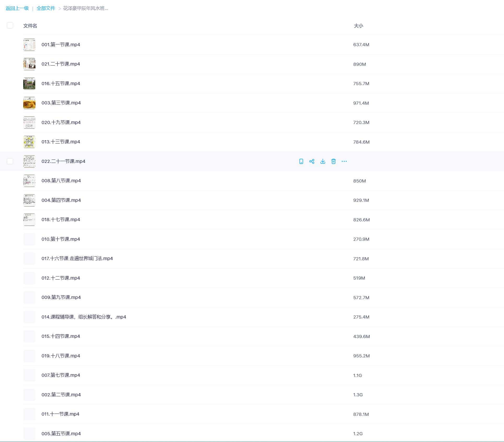Delete 022.二十一节课.mp4 with trash icon
The width and height of the screenshot is (504, 442).
point(333,161)
